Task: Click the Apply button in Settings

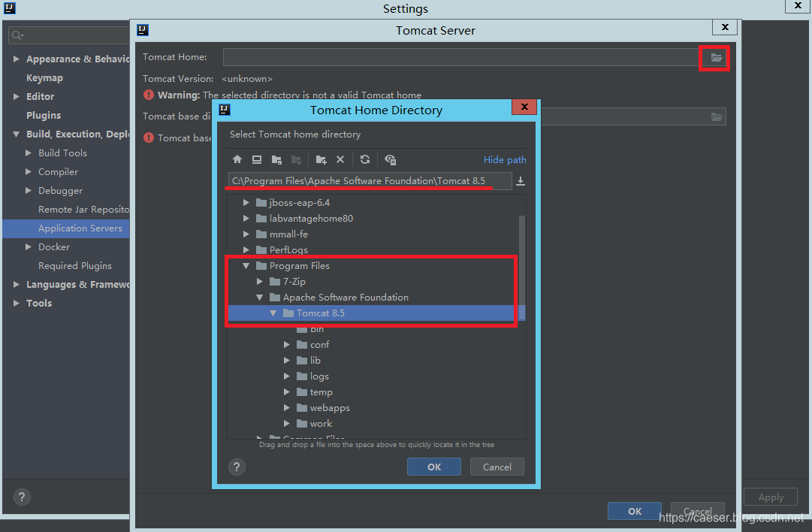Action: pyautogui.click(x=771, y=497)
